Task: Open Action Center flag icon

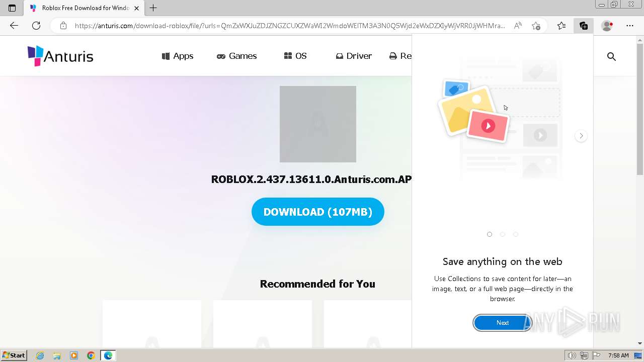Action: (x=596, y=355)
